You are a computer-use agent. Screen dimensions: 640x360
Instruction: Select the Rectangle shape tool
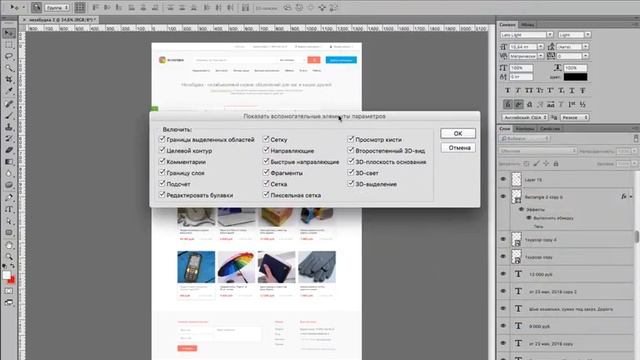(x=9, y=233)
